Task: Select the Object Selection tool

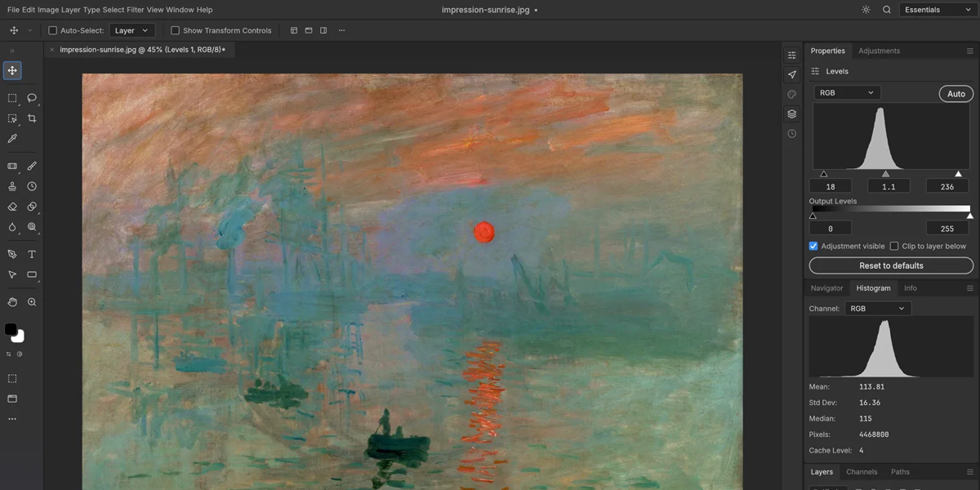Action: pos(12,118)
